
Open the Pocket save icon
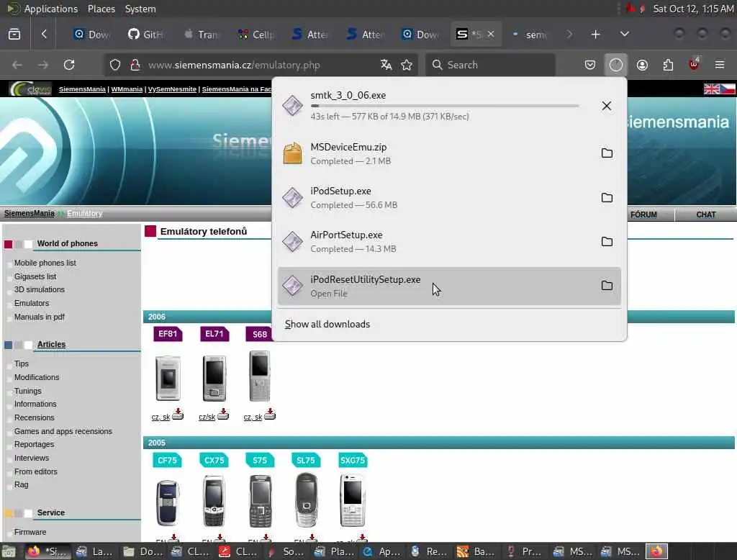590,65
